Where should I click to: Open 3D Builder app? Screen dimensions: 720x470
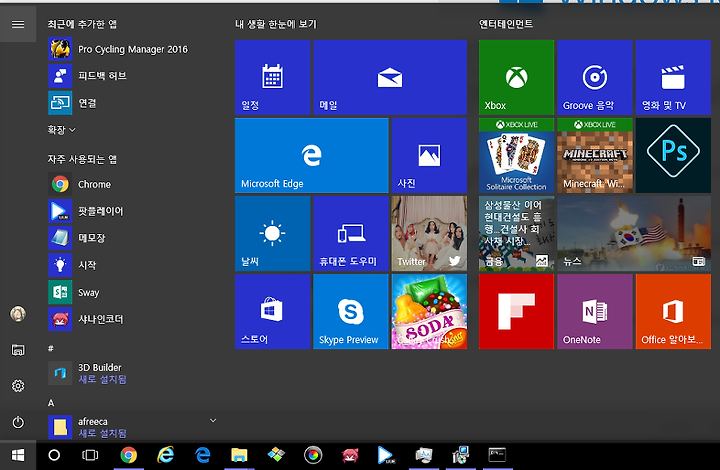[x=133, y=373]
